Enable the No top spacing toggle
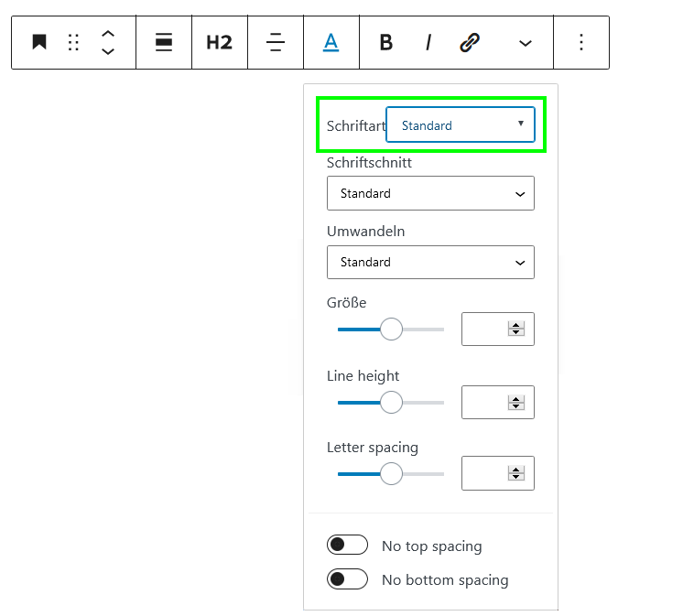The width and height of the screenshot is (683, 616). click(347, 545)
